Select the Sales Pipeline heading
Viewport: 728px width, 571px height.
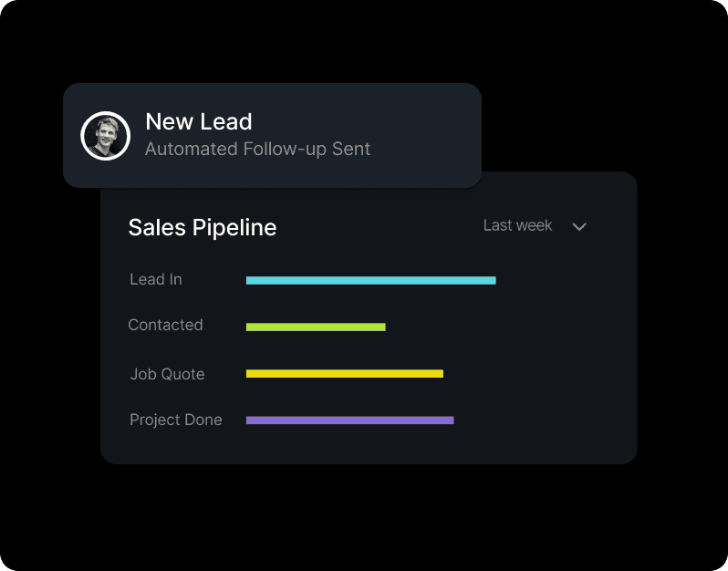tap(203, 227)
